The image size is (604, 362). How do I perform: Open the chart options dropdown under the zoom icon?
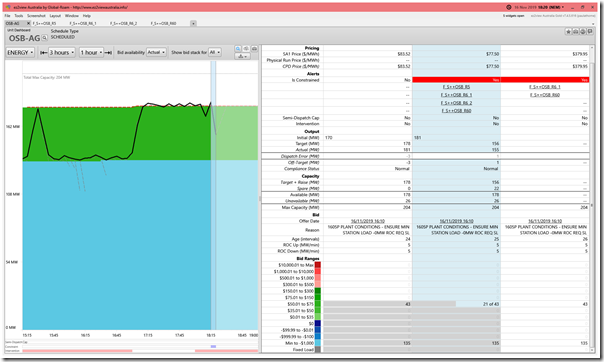tap(242, 56)
